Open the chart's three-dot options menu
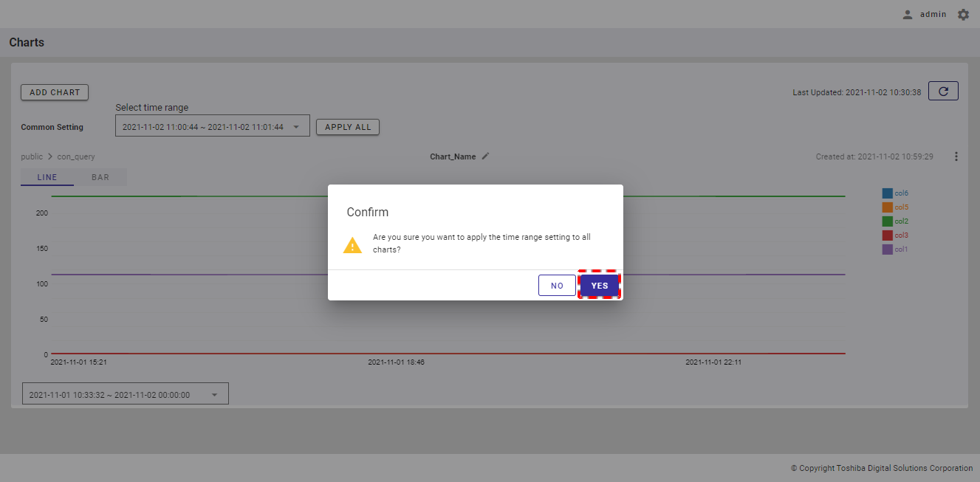 tap(956, 156)
